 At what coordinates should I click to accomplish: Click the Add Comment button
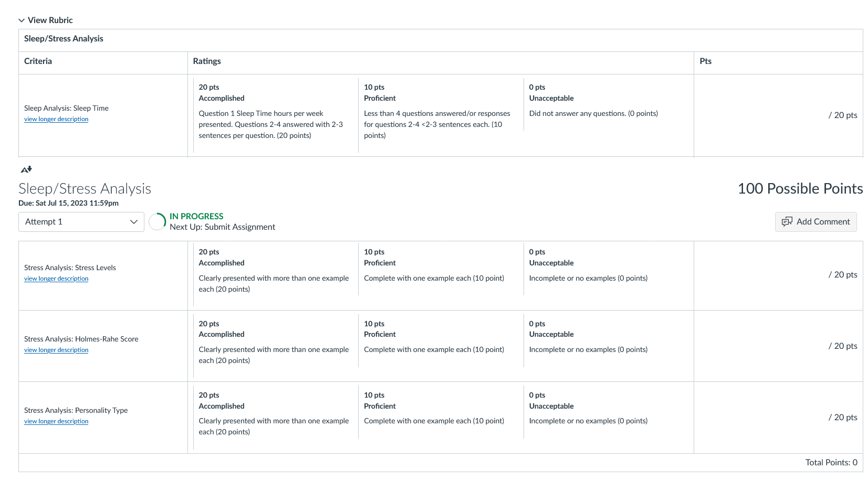point(815,222)
